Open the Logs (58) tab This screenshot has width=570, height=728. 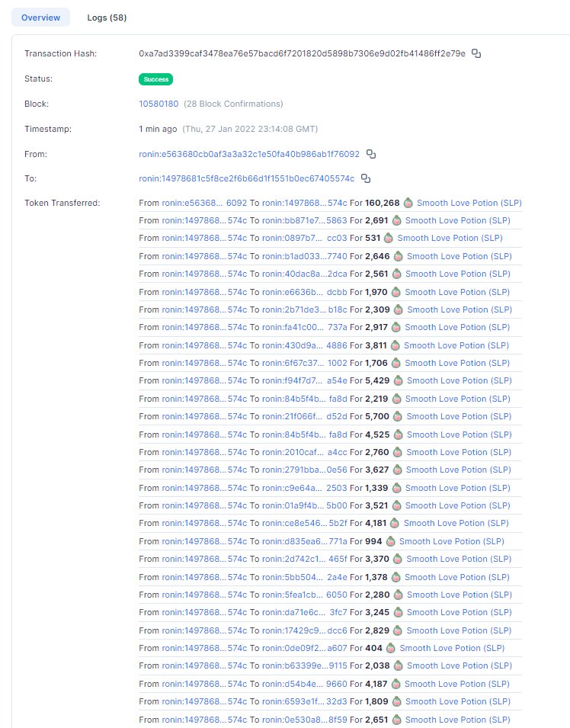107,18
